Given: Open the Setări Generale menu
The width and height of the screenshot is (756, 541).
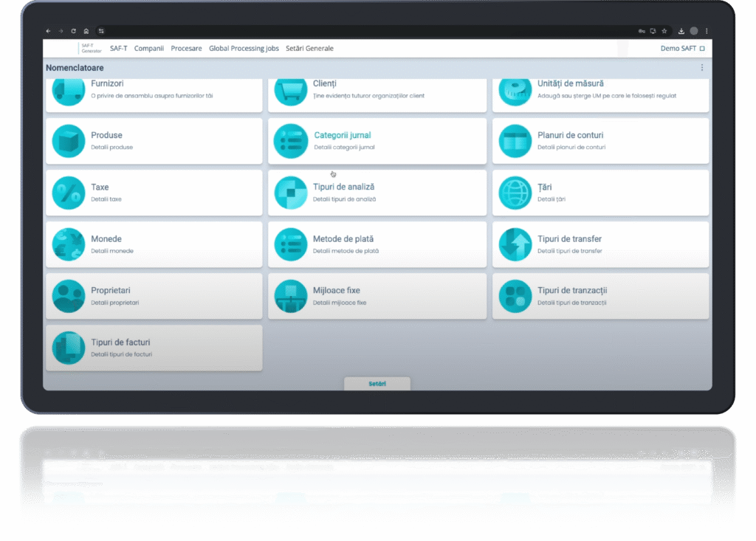Looking at the screenshot, I should click(x=309, y=49).
